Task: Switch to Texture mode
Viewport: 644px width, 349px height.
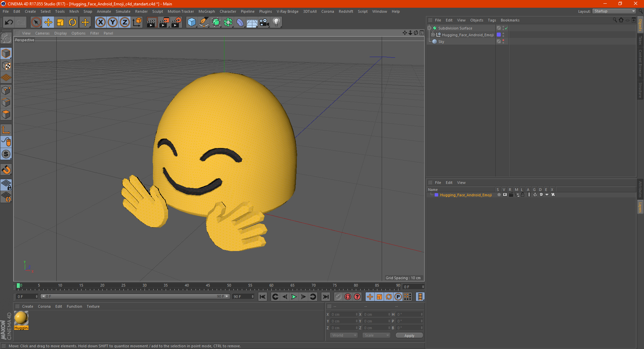Action: click(x=6, y=66)
